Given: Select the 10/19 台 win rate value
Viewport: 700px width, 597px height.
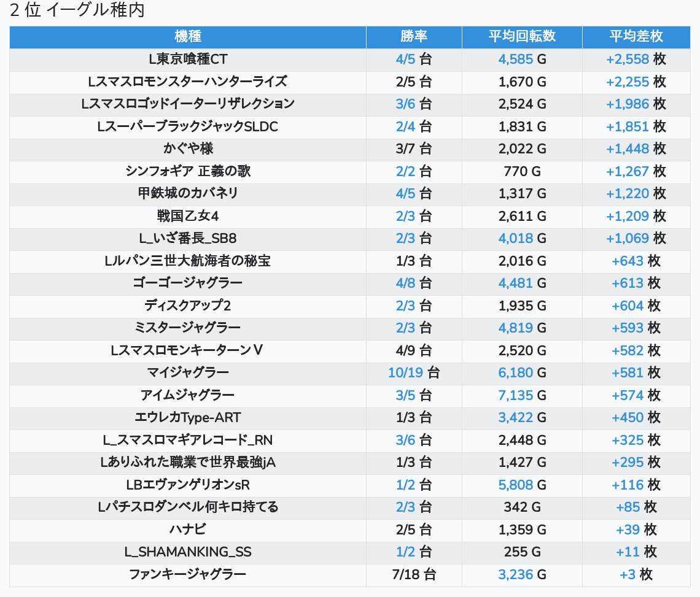Looking at the screenshot, I should pyautogui.click(x=414, y=372).
